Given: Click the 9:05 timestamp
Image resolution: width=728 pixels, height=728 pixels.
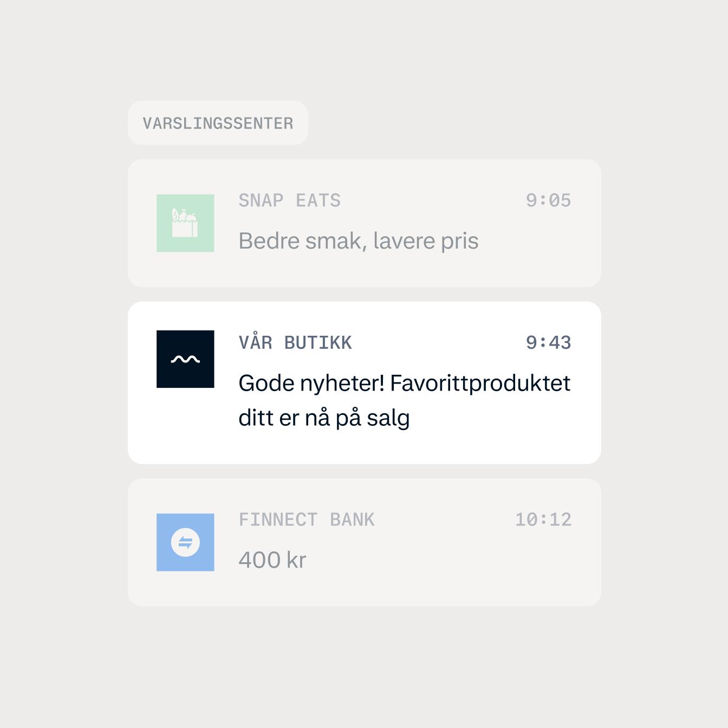Looking at the screenshot, I should tap(548, 200).
